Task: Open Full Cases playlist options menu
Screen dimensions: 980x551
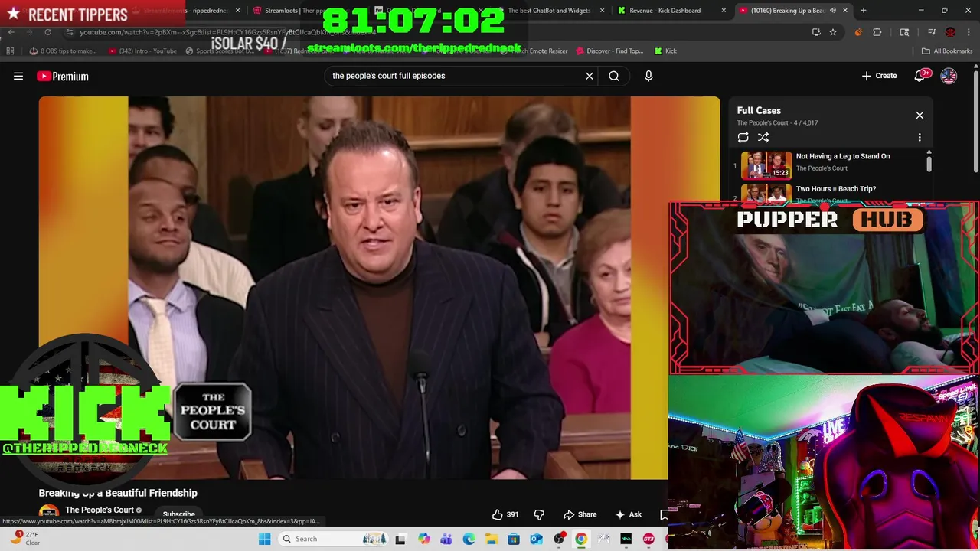Action: click(920, 138)
